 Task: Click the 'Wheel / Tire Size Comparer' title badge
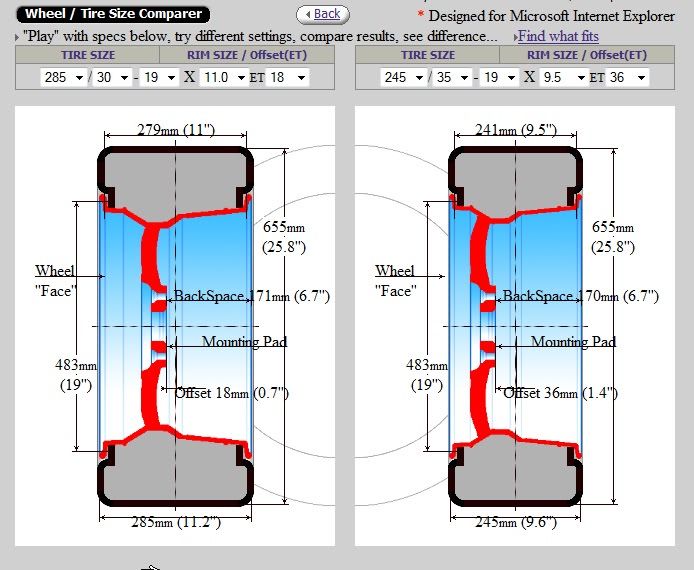(x=113, y=14)
